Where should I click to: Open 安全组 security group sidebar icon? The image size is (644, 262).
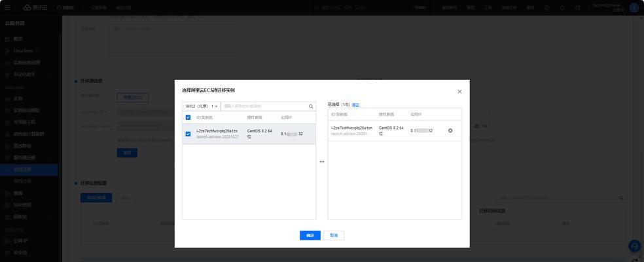(7, 253)
